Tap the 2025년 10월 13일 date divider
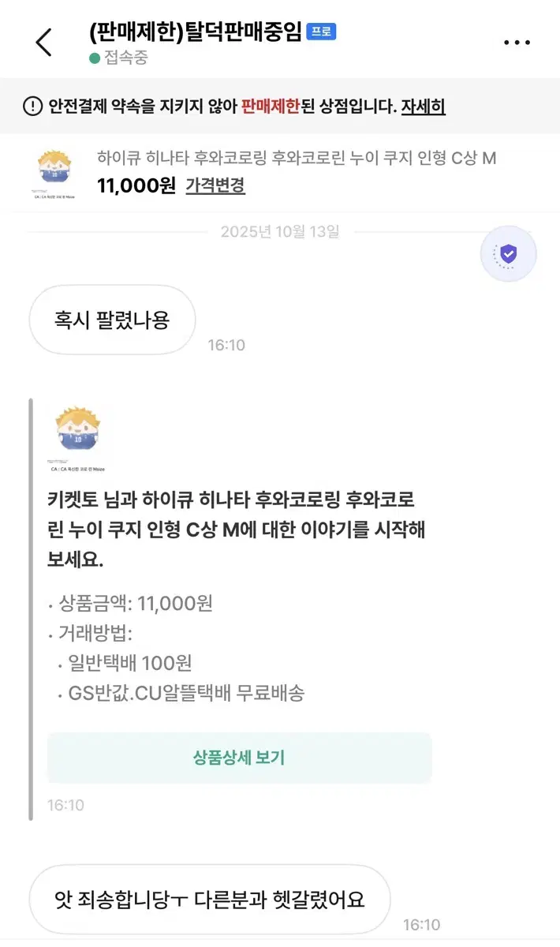This screenshot has height=947, width=560. coord(280,232)
